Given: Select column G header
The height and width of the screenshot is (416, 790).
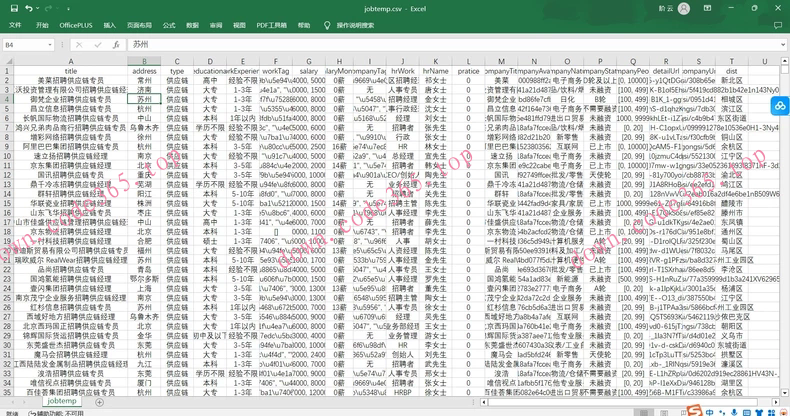Looking at the screenshot, I should (309, 61).
